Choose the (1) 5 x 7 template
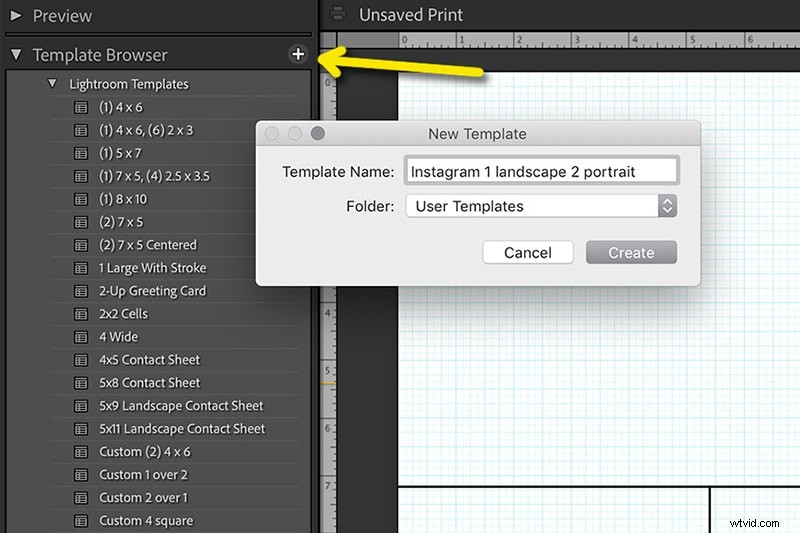 point(120,153)
